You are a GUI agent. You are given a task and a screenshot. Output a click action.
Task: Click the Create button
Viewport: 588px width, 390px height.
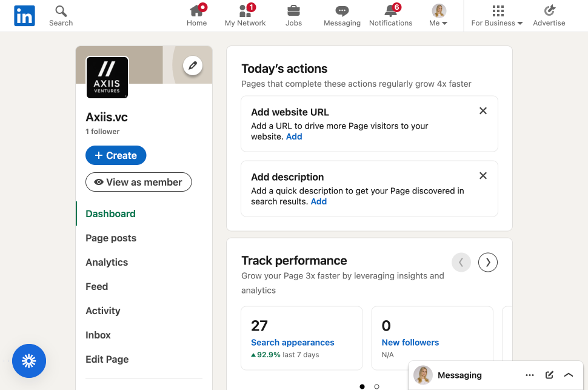pyautogui.click(x=116, y=155)
